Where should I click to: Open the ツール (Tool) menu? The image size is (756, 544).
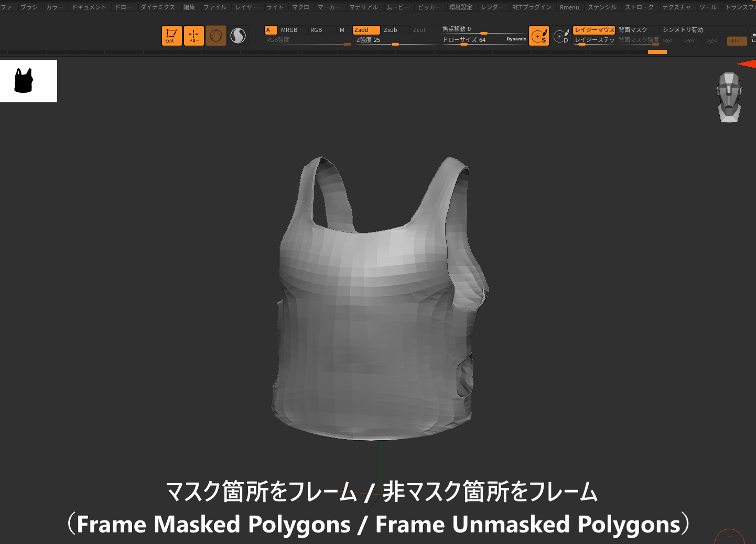(x=708, y=7)
